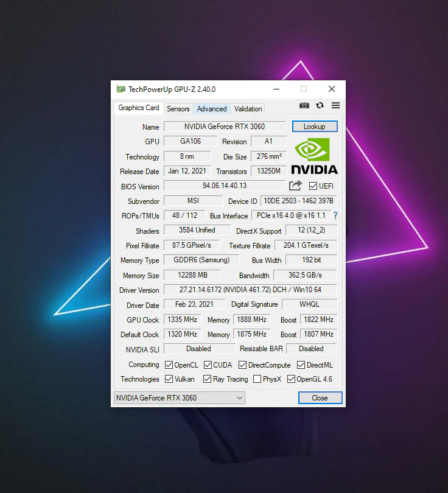Click the Revision field showing A1
The width and height of the screenshot is (448, 493).
(x=269, y=141)
